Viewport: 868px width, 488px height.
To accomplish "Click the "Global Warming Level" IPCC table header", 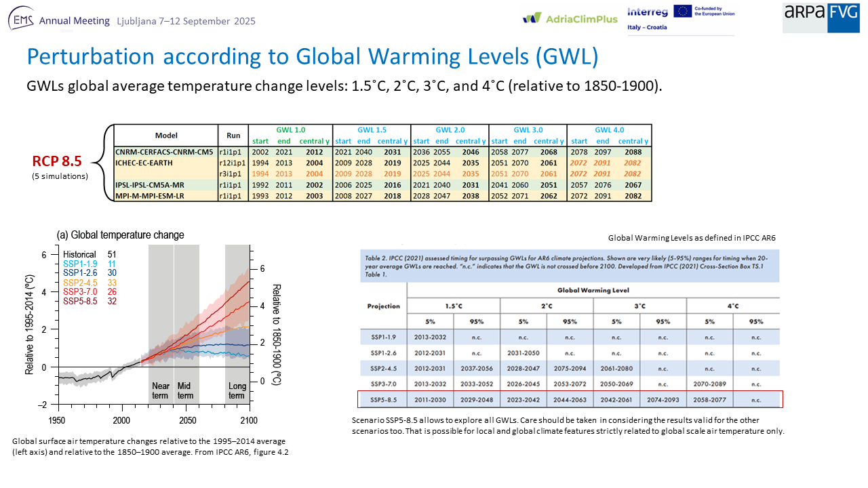I will coord(593,289).
